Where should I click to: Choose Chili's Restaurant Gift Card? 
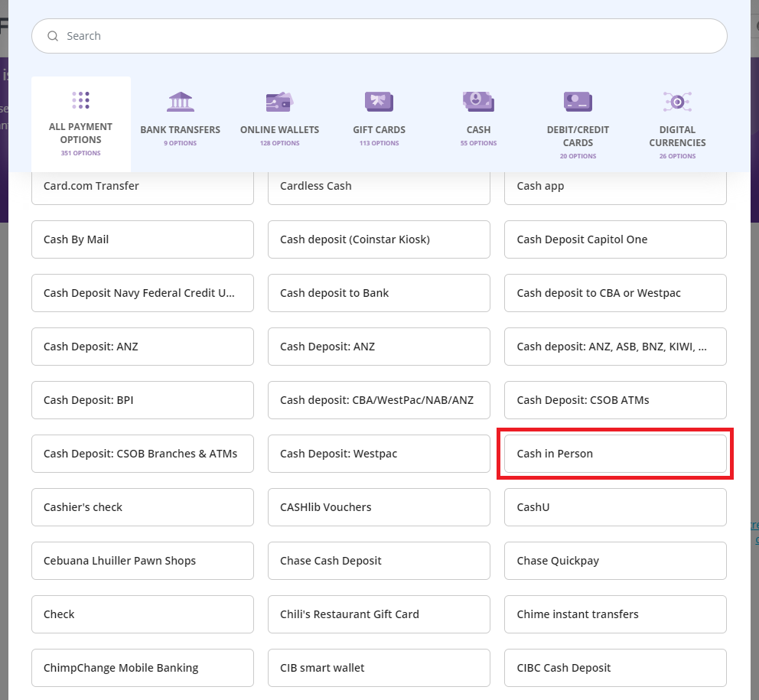point(379,614)
